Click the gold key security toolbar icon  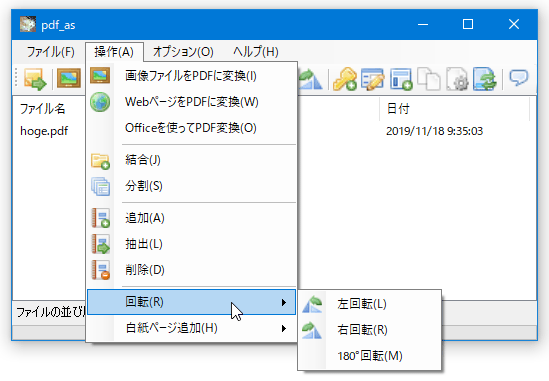pos(345,79)
